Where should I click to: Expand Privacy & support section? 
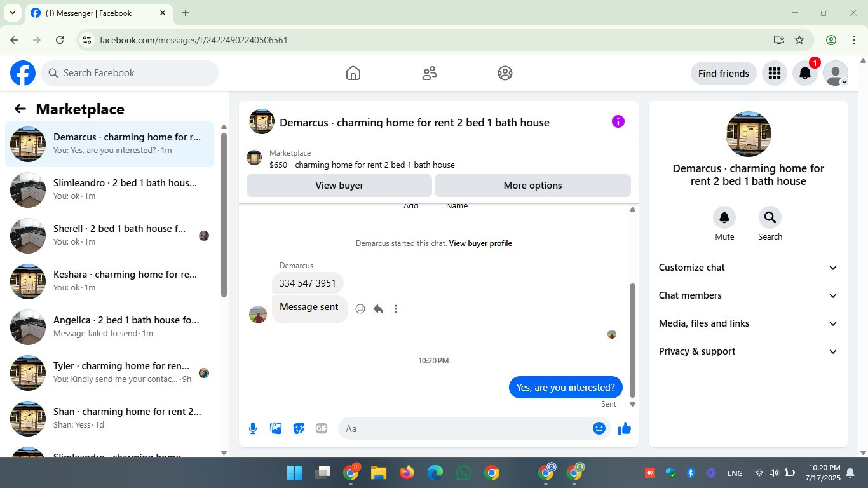tap(749, 351)
